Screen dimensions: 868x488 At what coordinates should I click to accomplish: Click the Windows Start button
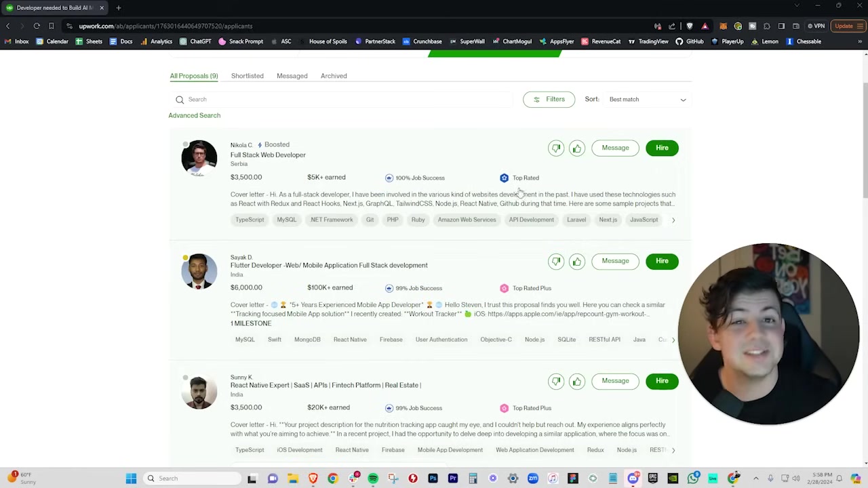(131, 479)
